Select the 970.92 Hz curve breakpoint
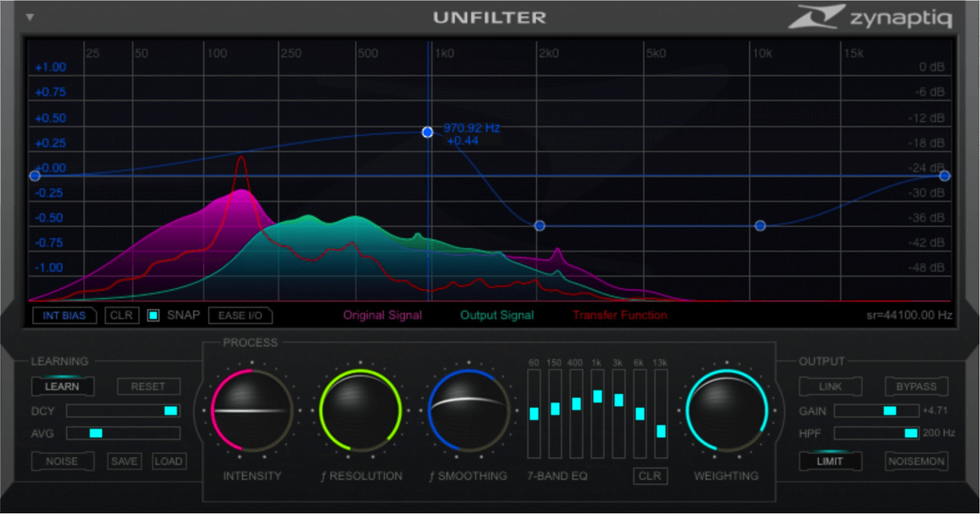 [x=428, y=132]
